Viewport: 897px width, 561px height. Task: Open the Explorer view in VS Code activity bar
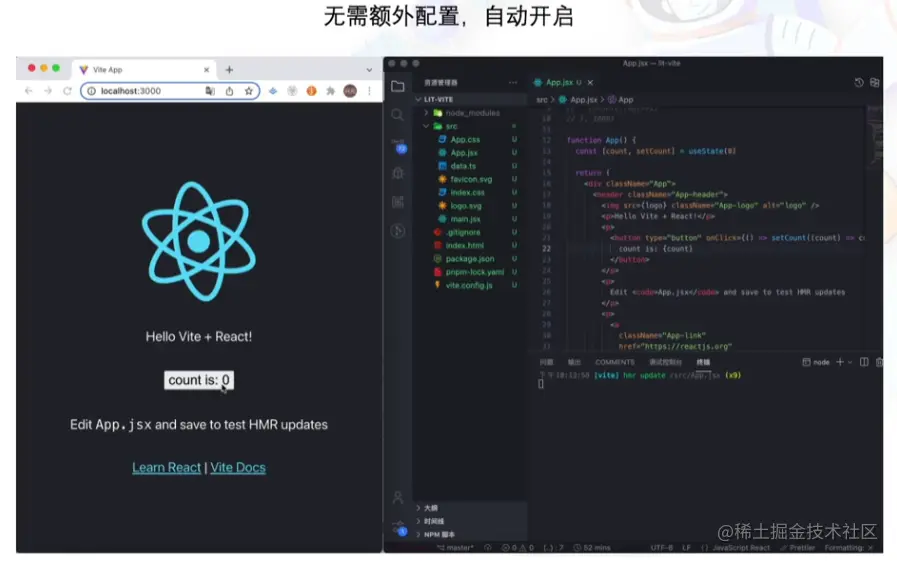[398, 86]
